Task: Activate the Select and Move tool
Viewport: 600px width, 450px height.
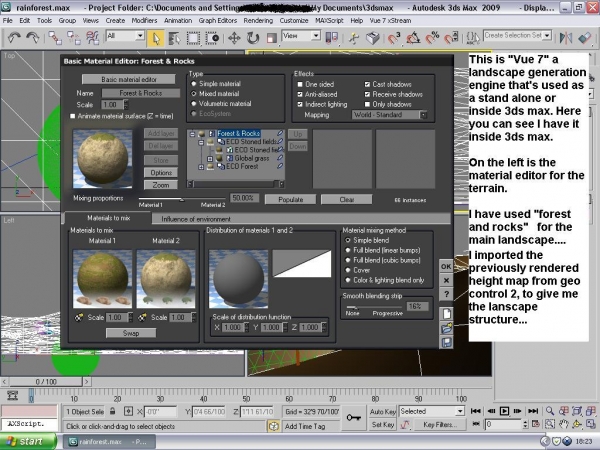Action: (234, 38)
